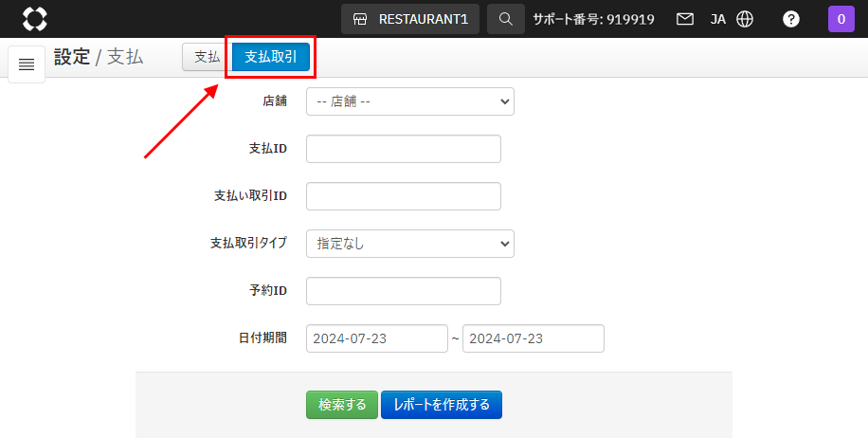Select the 支払取引 tab

271,57
